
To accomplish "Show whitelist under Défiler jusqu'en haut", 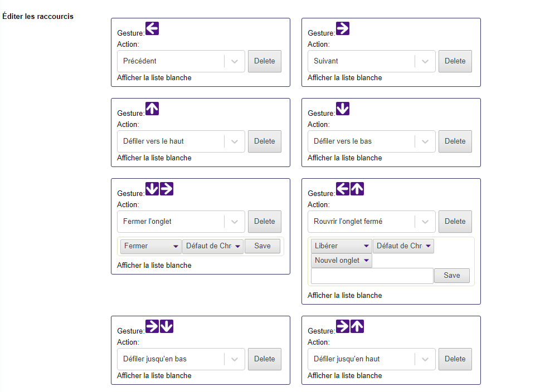I will tap(344, 376).
